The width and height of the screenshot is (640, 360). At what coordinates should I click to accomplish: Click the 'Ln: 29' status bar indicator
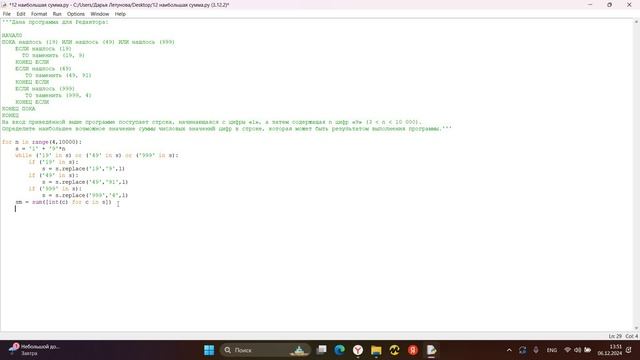(615, 336)
